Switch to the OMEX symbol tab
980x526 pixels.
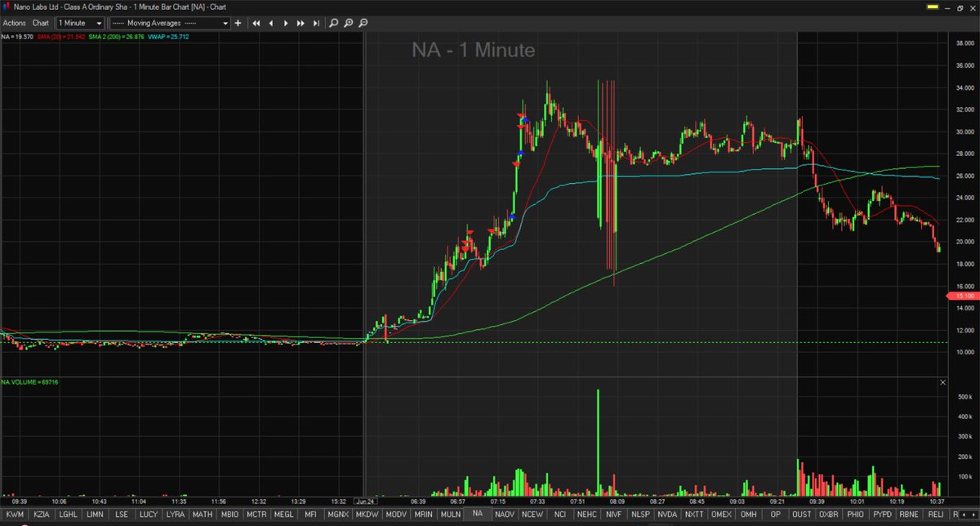(x=722, y=515)
